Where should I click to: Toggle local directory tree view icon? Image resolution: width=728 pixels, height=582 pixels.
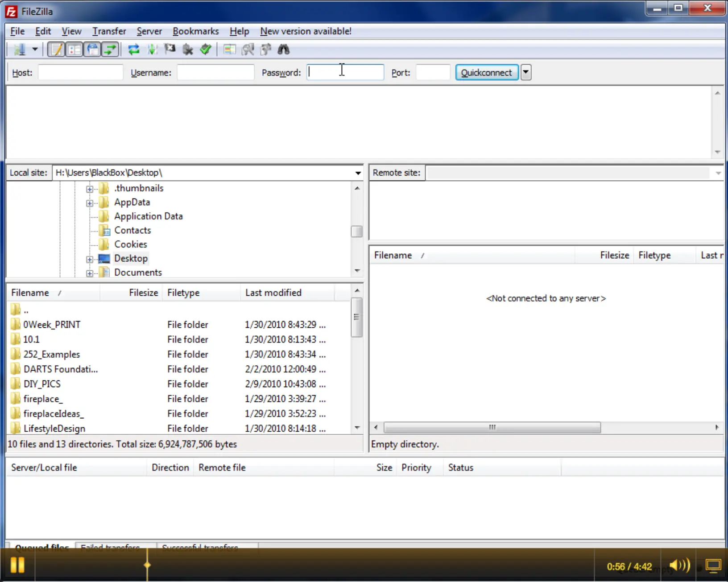tap(74, 50)
